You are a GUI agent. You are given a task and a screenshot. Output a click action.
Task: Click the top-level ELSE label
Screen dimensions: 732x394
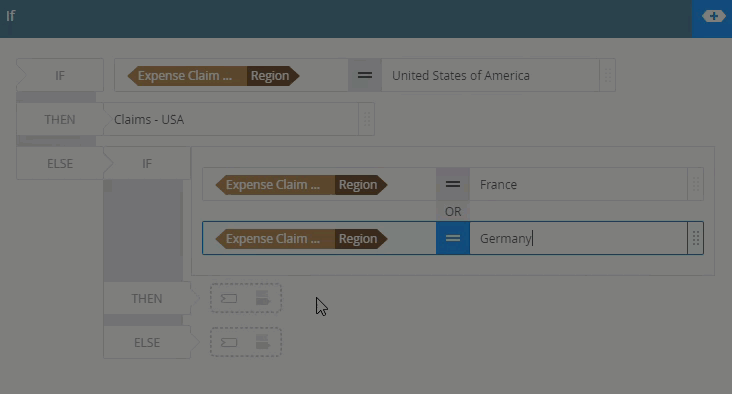coord(60,163)
